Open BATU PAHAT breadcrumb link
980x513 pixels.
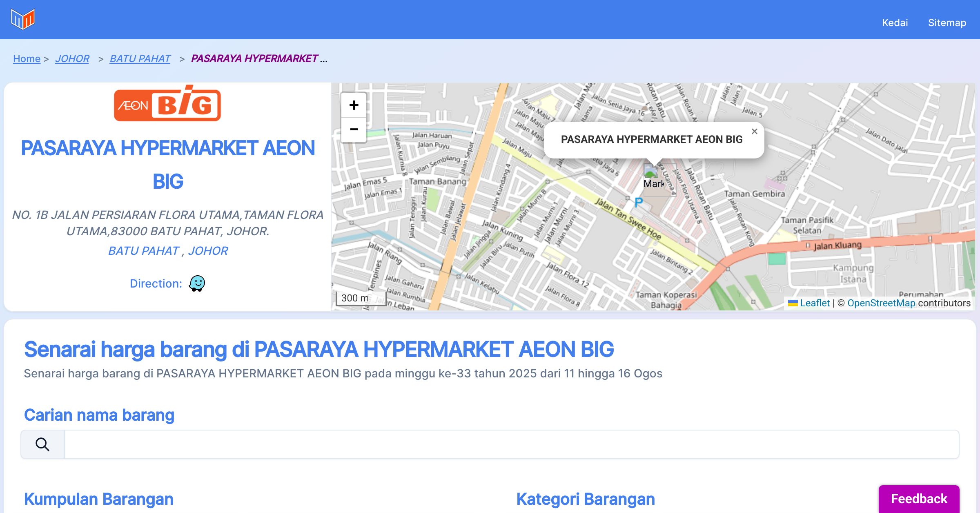coord(140,59)
